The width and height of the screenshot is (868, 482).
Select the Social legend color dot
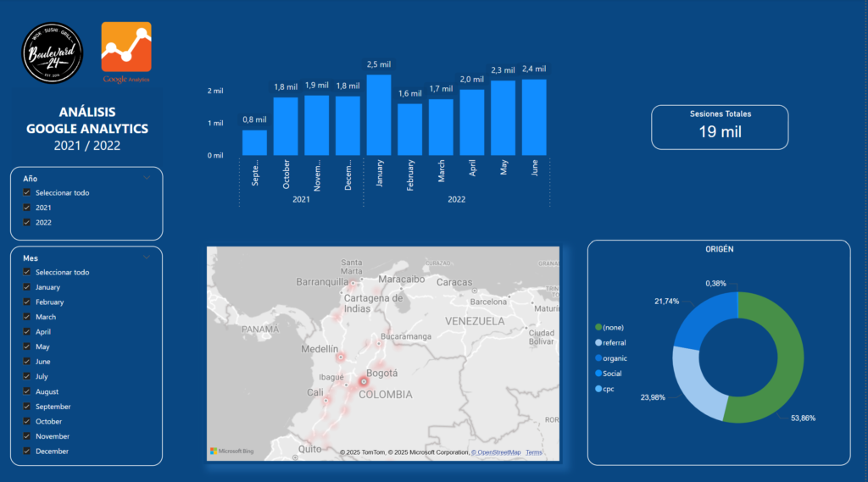pos(598,374)
